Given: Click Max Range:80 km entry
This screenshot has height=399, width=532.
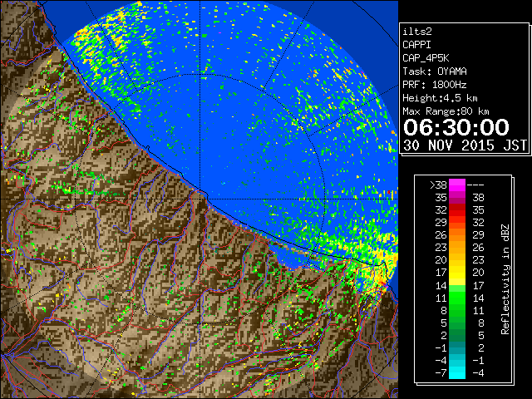Looking at the screenshot, I should tap(446, 111).
